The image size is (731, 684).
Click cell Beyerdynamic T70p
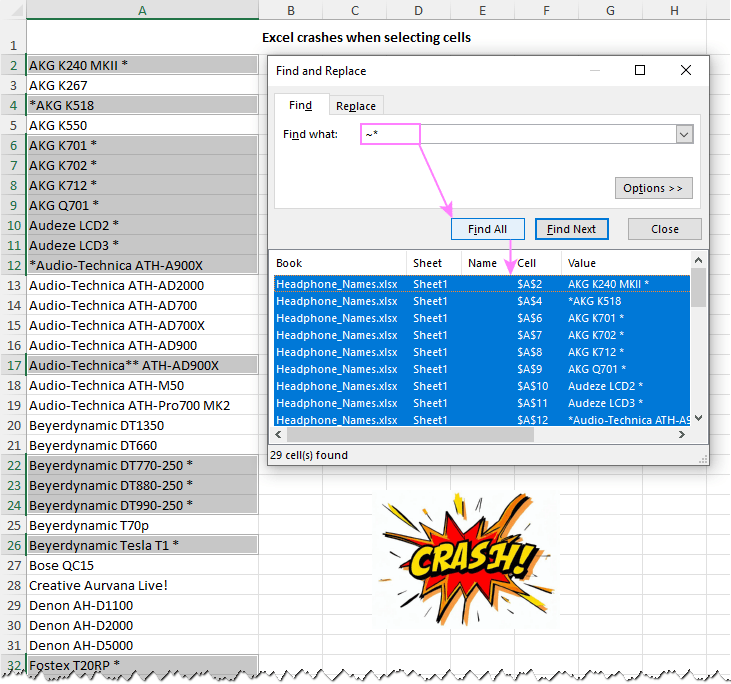click(142, 525)
